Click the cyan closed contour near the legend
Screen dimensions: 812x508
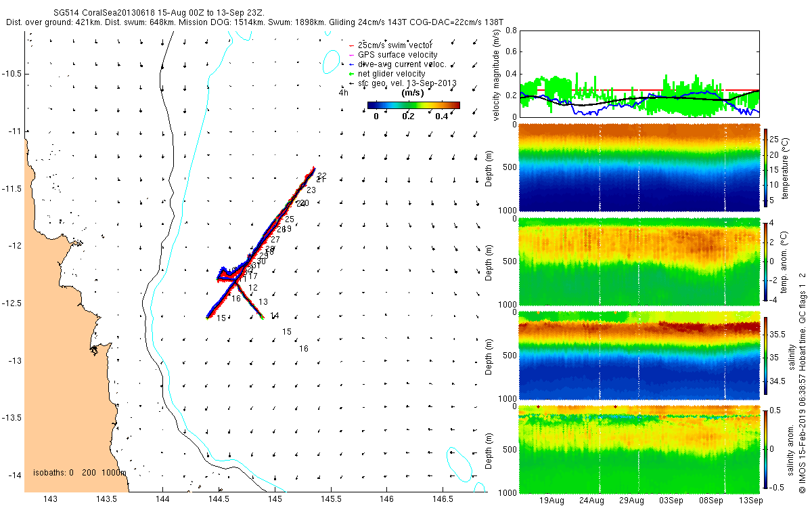pyautogui.click(x=331, y=62)
